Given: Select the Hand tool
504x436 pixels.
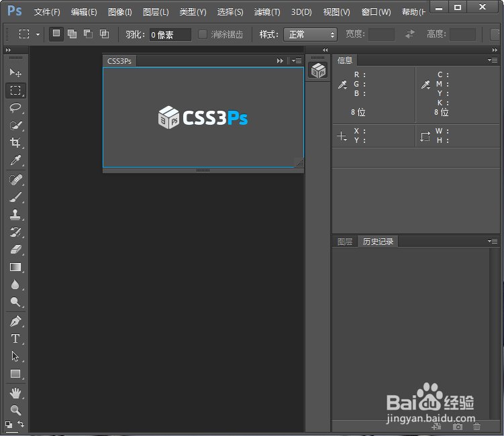Looking at the screenshot, I should pyautogui.click(x=15, y=393).
